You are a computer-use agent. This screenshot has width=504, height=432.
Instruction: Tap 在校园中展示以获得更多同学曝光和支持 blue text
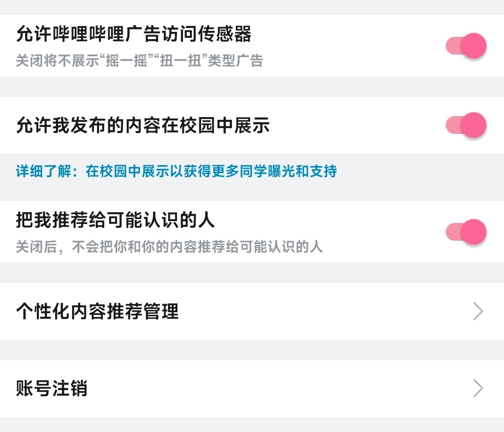tap(211, 171)
